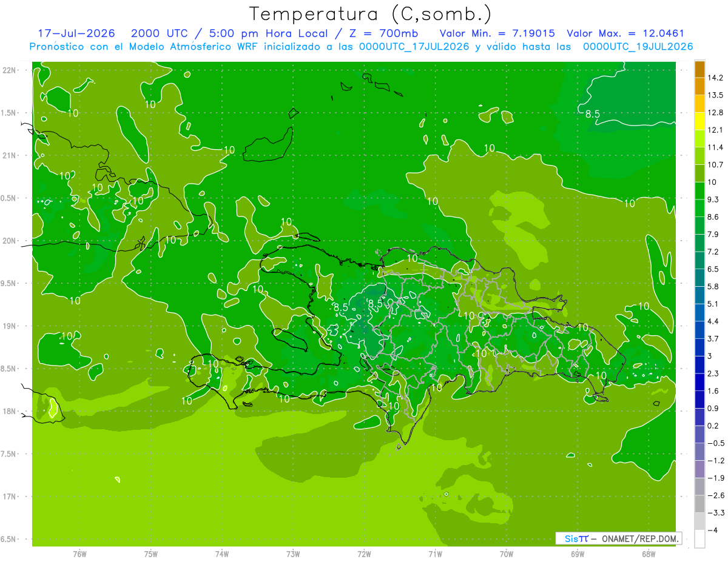
Task: Click the 75W longitude axis label
Action: point(151,554)
